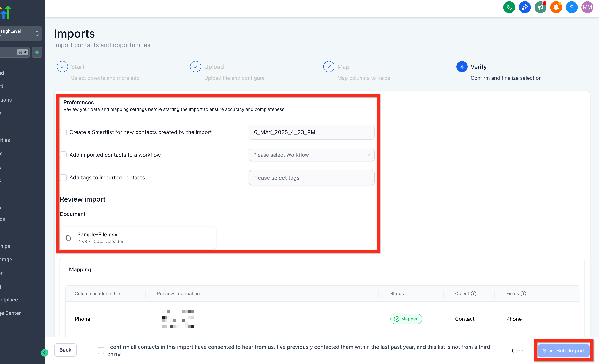The height and width of the screenshot is (364, 599).
Task: Open the blue question mark help icon
Action: [572, 7]
